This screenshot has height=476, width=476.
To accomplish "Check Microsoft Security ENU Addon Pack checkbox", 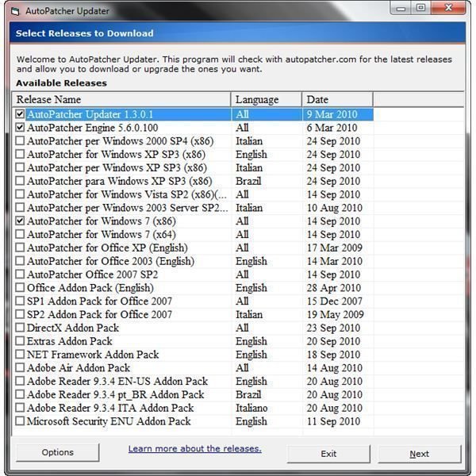I will pos(20,421).
